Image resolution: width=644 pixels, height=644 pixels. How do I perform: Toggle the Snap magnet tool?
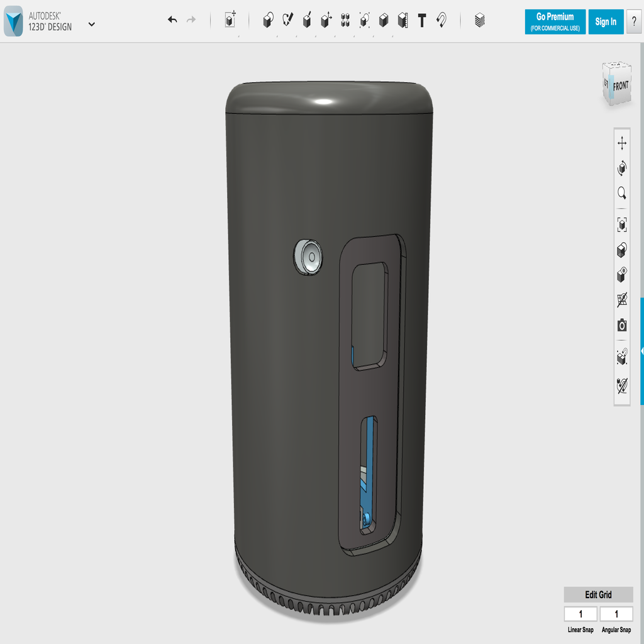tap(441, 19)
